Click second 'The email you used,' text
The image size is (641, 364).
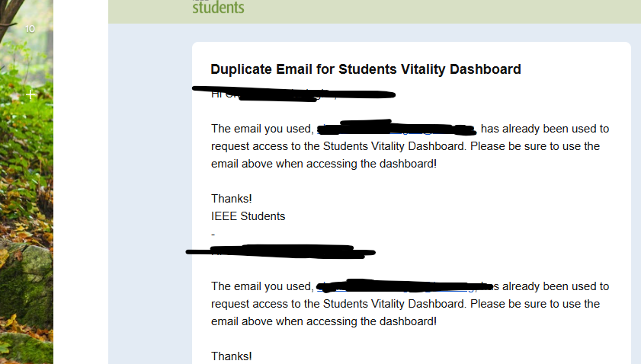pos(262,286)
